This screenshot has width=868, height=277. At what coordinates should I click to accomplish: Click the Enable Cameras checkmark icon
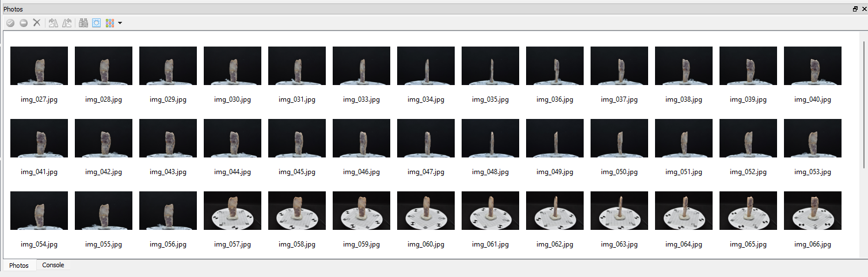10,23
